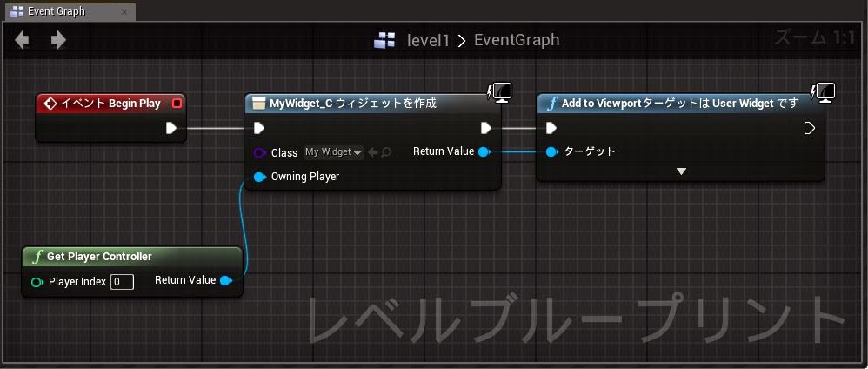
Task: Click the Player Index integer pin
Action: [37, 282]
